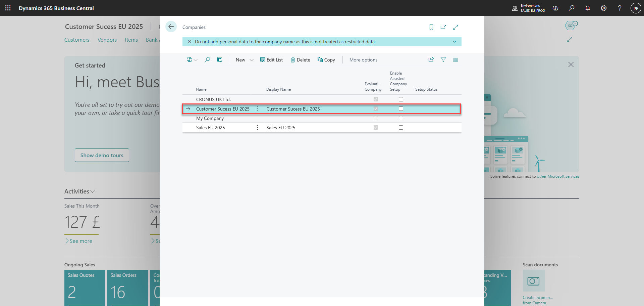Select the My Company row
The height and width of the screenshot is (306, 644).
click(x=322, y=118)
